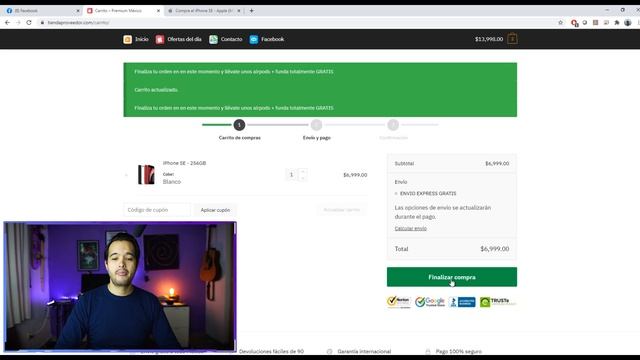Screen dimensions: 640x360
Task: Click step 2 Envío y pago circle
Action: click(316, 125)
